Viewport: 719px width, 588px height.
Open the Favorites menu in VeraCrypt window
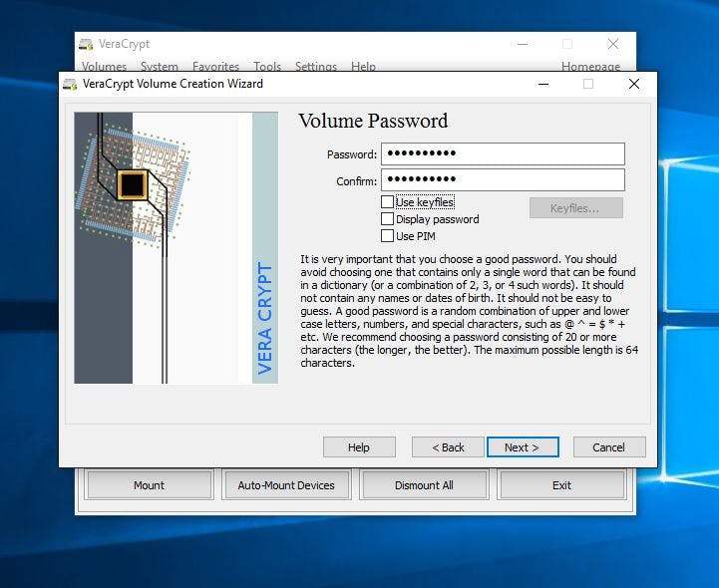215,67
